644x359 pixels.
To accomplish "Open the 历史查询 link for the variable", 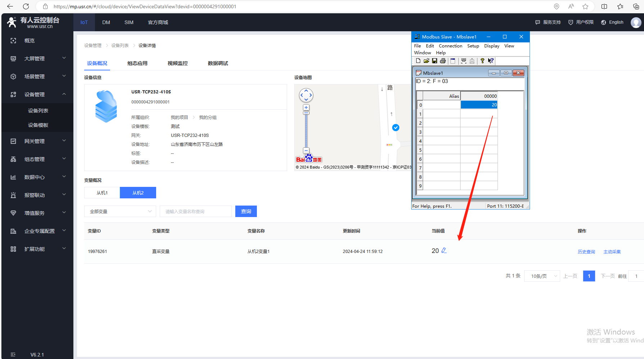I will tap(586, 252).
